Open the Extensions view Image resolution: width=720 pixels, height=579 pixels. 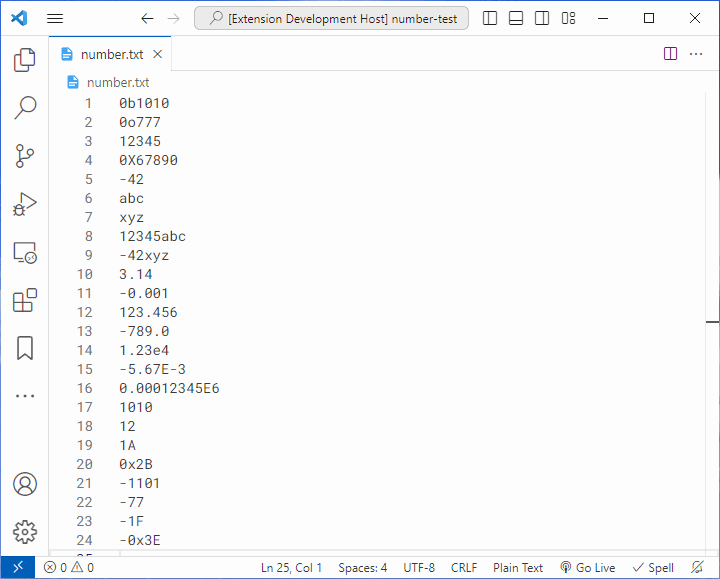tap(25, 300)
